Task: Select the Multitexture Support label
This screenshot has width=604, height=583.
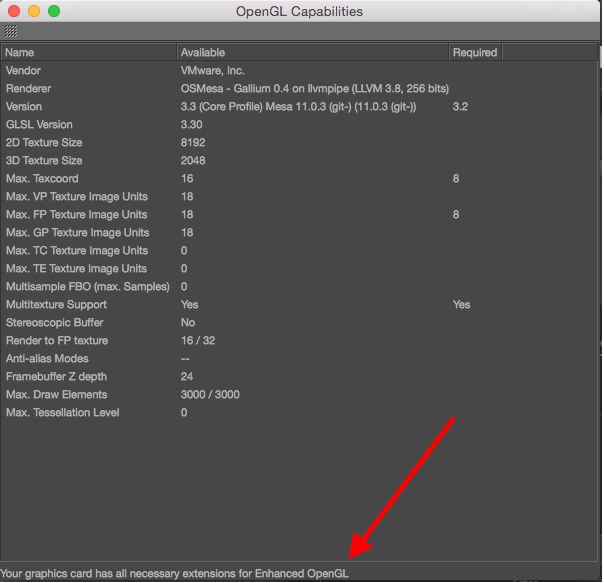Action: click(x=56, y=305)
